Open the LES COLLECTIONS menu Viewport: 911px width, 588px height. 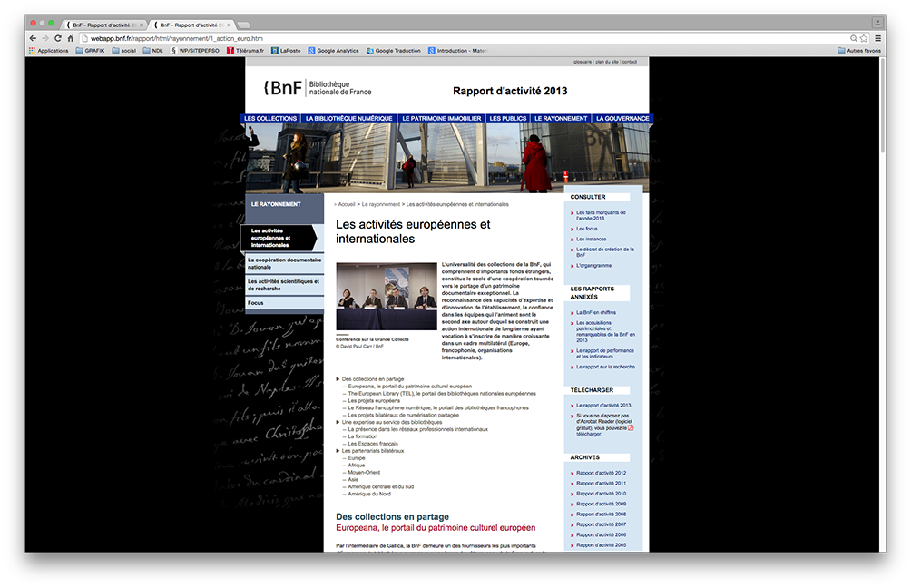pyautogui.click(x=270, y=119)
